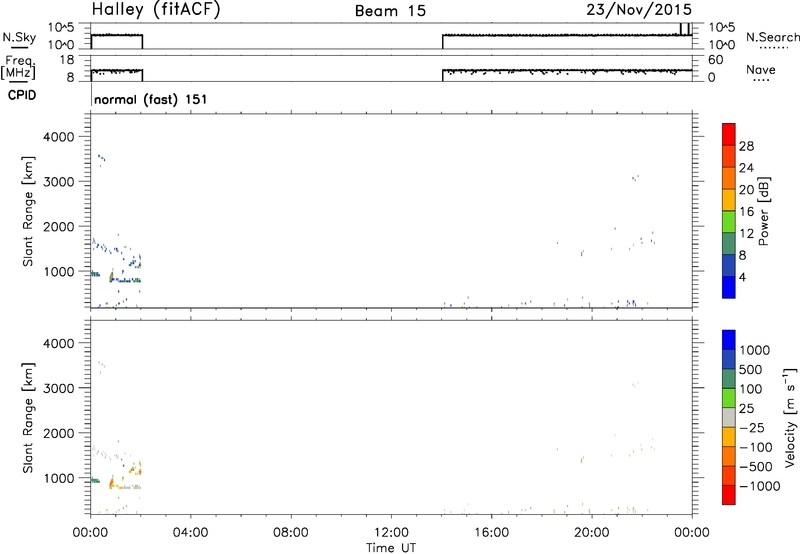The width and height of the screenshot is (800, 554).
Task: Click the '18' frequency axis tick
Action: point(66,60)
